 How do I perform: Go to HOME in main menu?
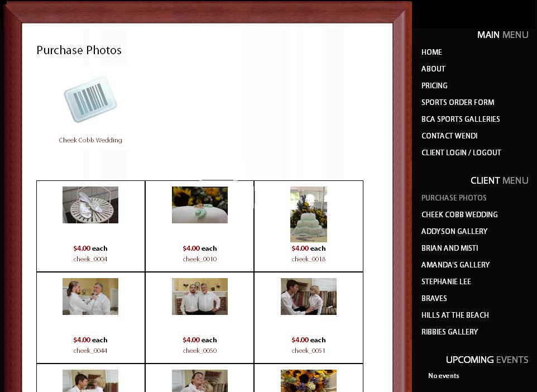pyautogui.click(x=431, y=52)
